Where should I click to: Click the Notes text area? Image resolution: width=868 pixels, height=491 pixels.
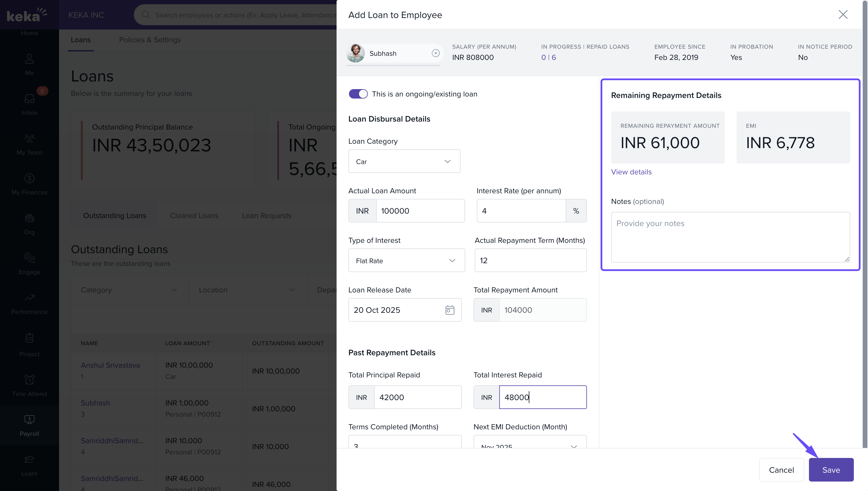tap(730, 237)
